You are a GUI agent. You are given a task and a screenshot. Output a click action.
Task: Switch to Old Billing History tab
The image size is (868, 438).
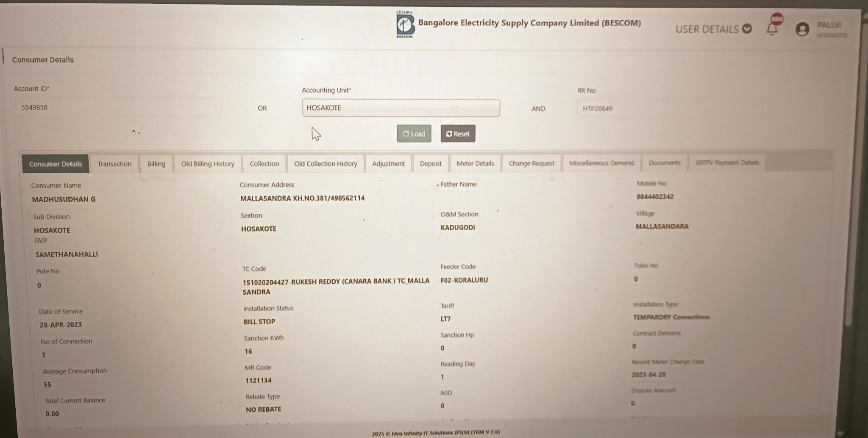coord(208,164)
